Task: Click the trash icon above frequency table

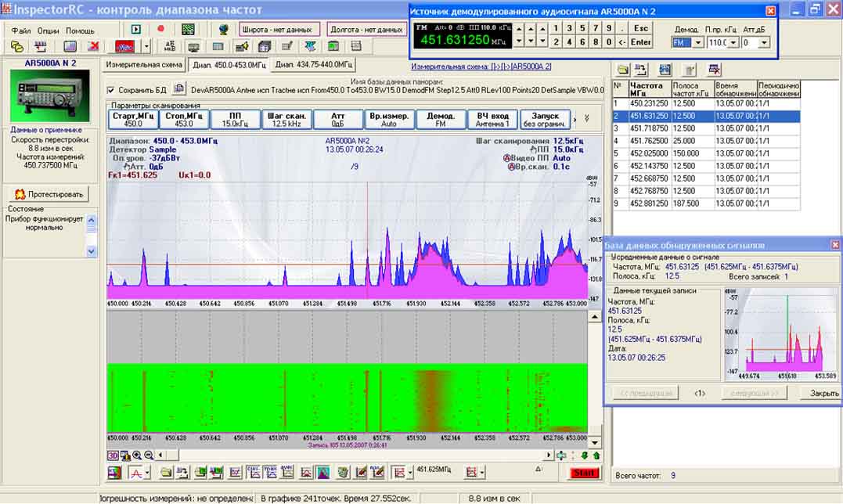Action: (690, 69)
